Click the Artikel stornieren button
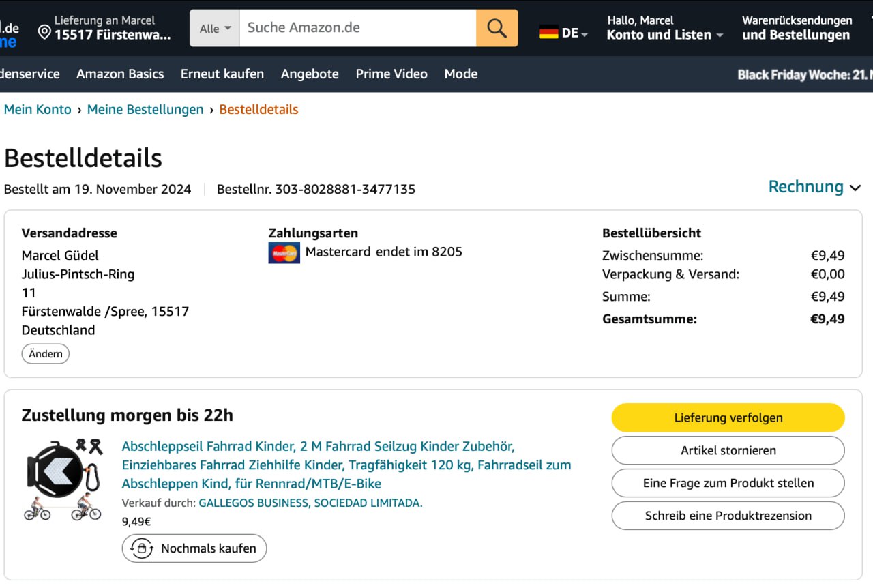The width and height of the screenshot is (873, 588). coord(728,450)
